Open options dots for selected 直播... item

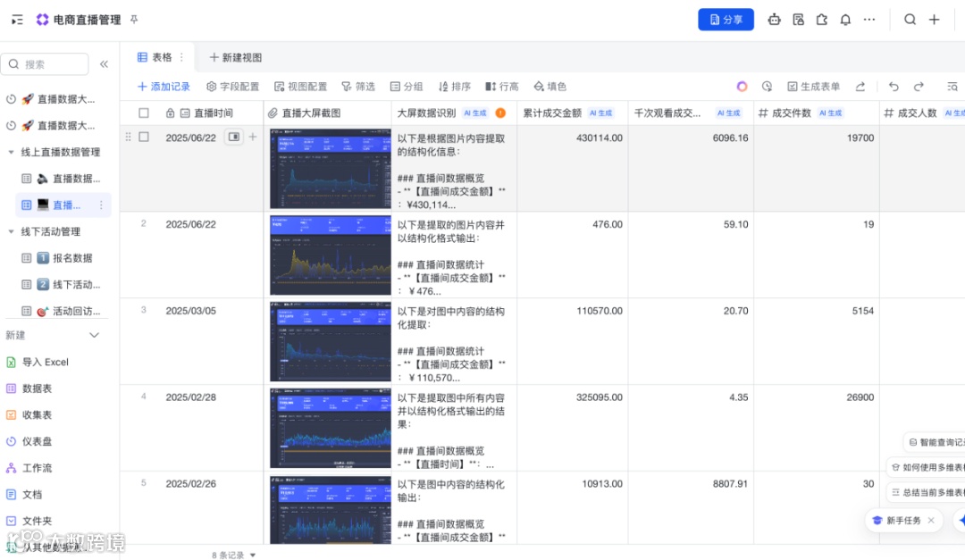tap(101, 205)
